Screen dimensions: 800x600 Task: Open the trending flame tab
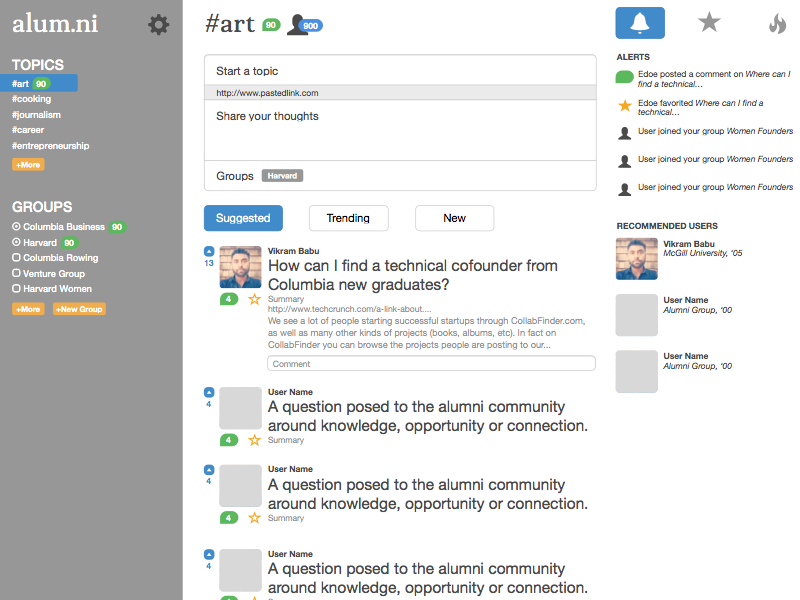pos(777,24)
